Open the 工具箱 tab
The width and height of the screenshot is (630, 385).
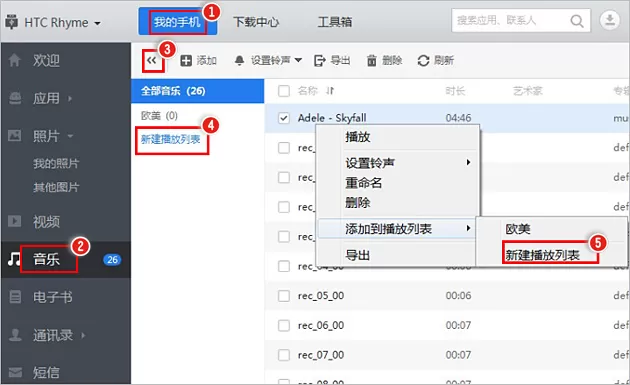pos(335,22)
